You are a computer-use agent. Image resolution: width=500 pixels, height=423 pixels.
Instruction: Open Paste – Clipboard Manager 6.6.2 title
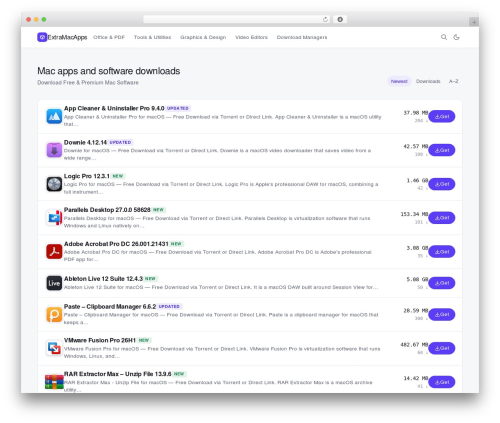[110, 306]
